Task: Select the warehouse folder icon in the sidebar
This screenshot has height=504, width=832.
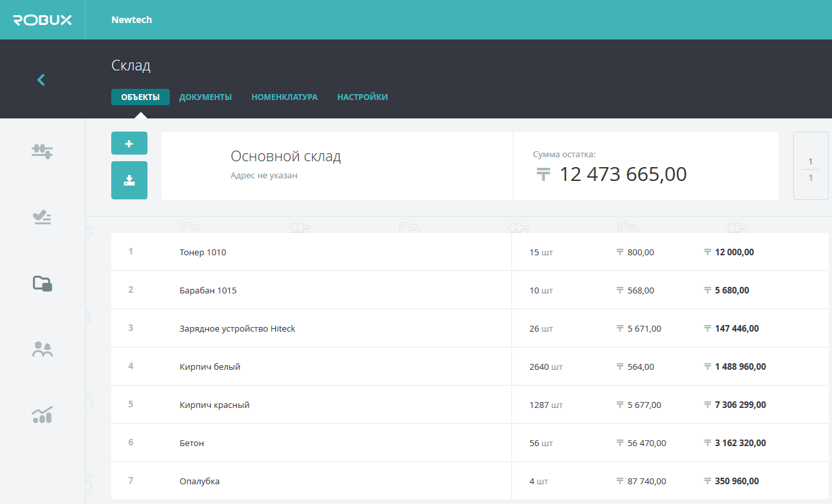Action: [42, 283]
